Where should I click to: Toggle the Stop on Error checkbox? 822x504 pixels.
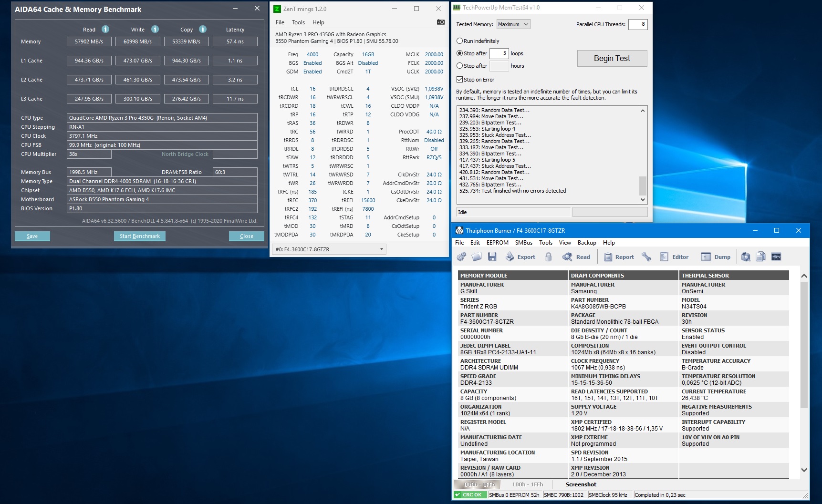[x=460, y=80]
